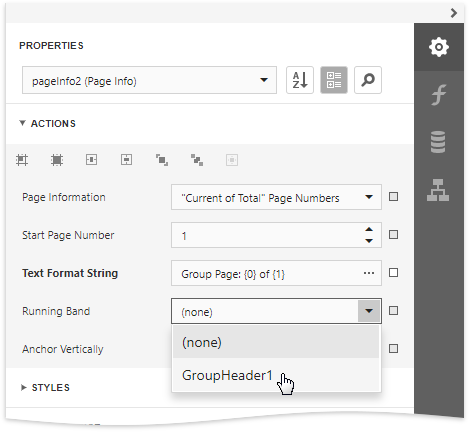Toggle categorized properties view button
The height and width of the screenshot is (432, 469).
[334, 80]
